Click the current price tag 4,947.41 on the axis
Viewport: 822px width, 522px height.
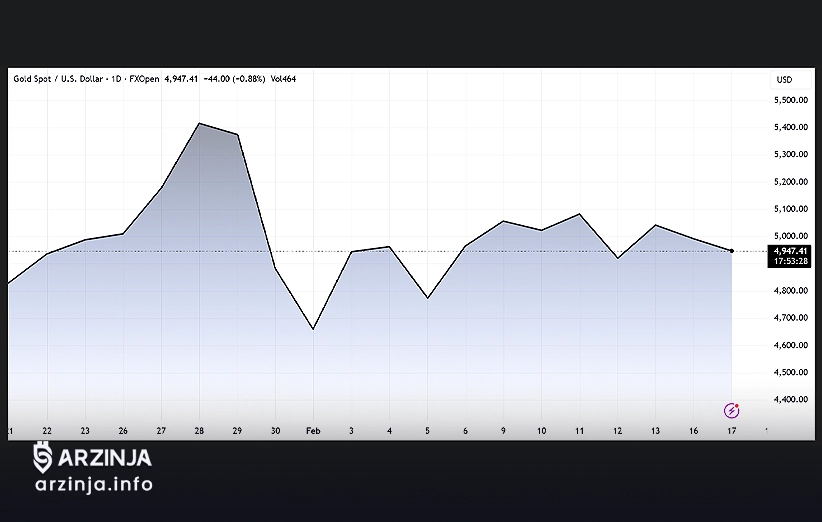pos(790,251)
